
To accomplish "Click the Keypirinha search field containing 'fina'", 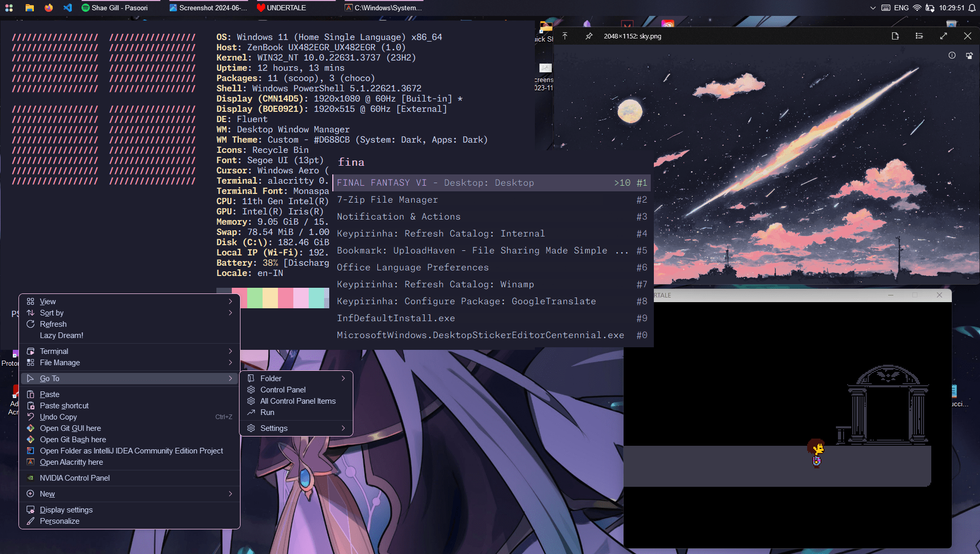I will click(x=492, y=162).
